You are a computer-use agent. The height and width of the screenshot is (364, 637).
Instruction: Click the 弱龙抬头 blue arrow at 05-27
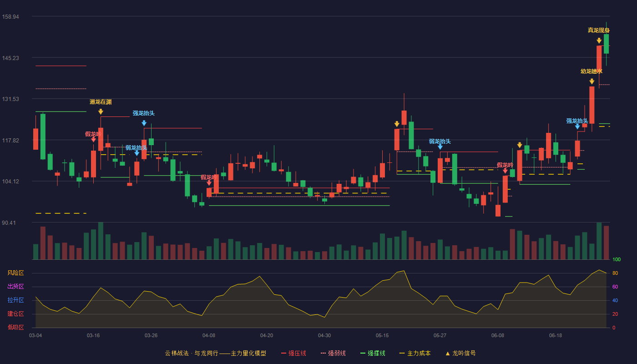coord(440,147)
